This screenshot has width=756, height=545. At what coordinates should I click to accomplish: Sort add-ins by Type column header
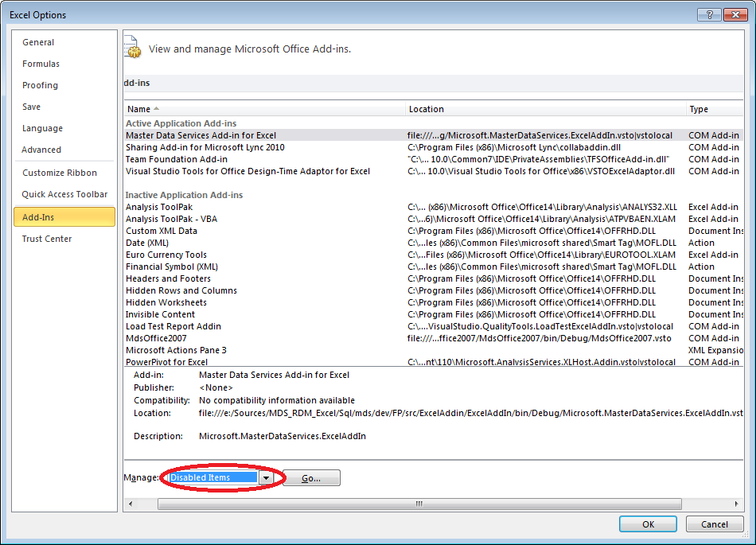click(715, 109)
